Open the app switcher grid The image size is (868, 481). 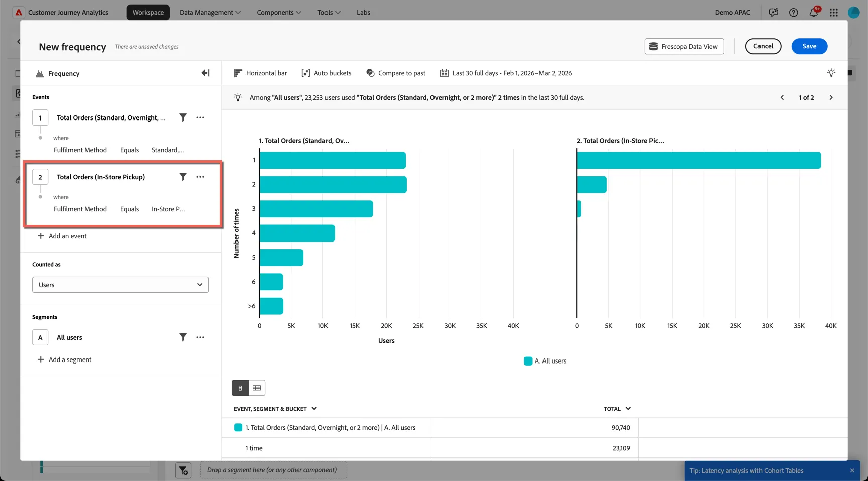[x=834, y=12]
